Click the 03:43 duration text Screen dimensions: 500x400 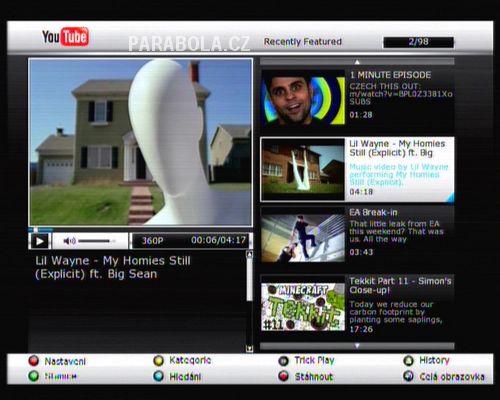(x=361, y=252)
